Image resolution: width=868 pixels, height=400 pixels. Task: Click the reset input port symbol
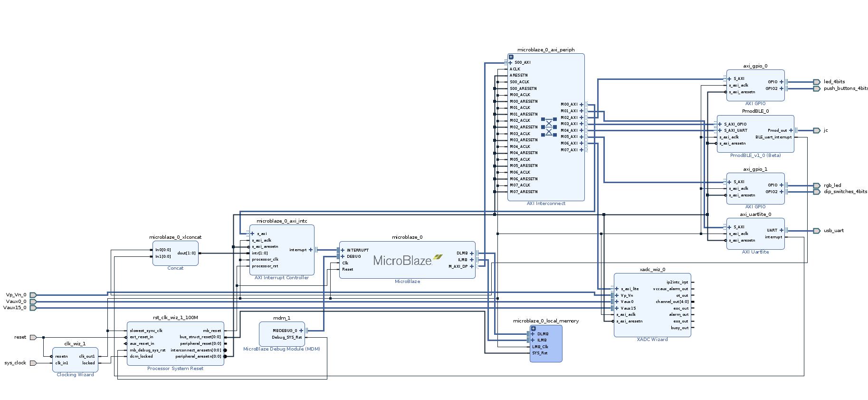tap(33, 337)
